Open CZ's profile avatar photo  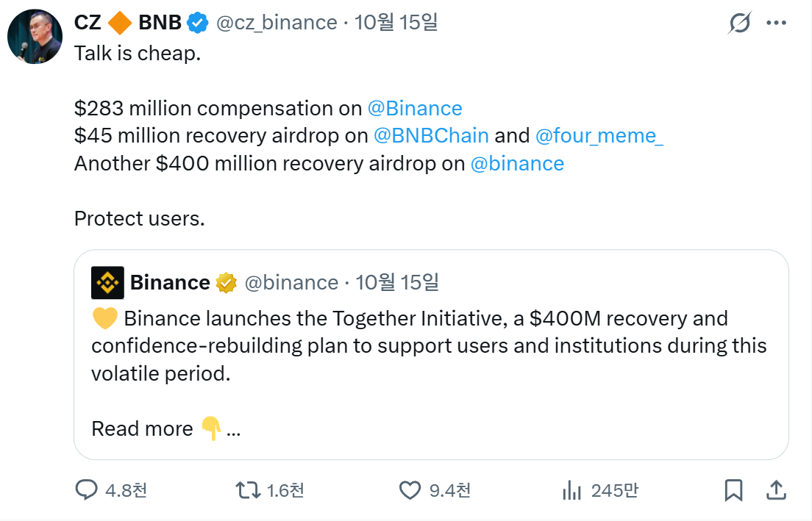35,37
